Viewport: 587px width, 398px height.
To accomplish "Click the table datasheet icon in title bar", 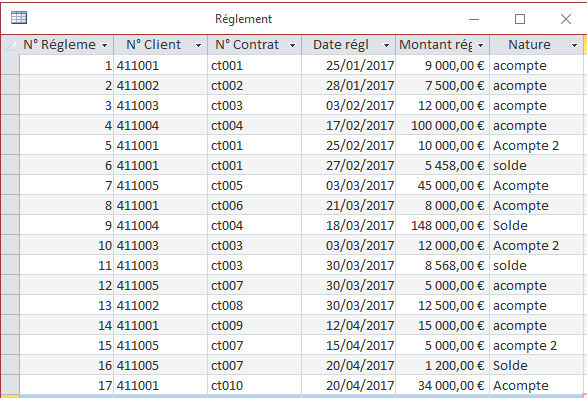I will [x=19, y=18].
